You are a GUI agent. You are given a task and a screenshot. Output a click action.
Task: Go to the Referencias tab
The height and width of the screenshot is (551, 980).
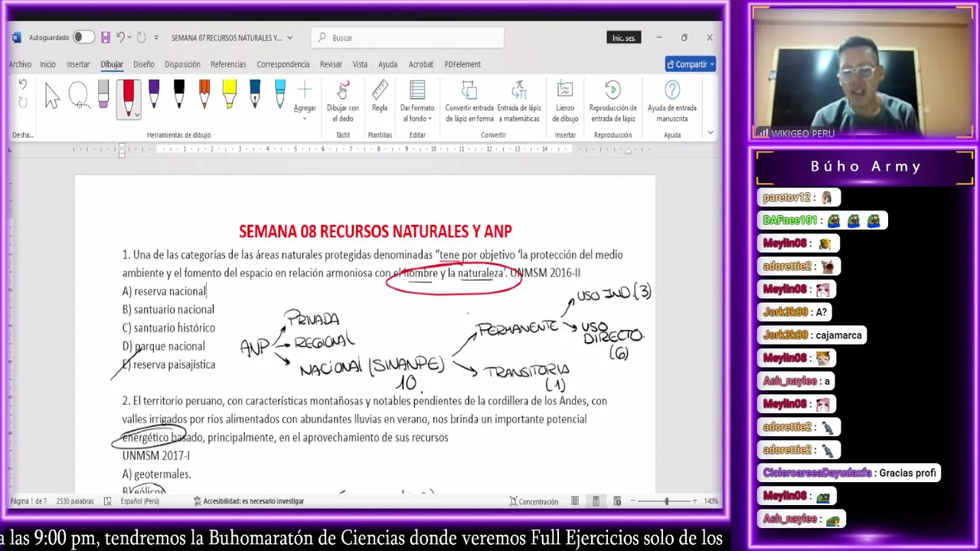click(x=228, y=64)
